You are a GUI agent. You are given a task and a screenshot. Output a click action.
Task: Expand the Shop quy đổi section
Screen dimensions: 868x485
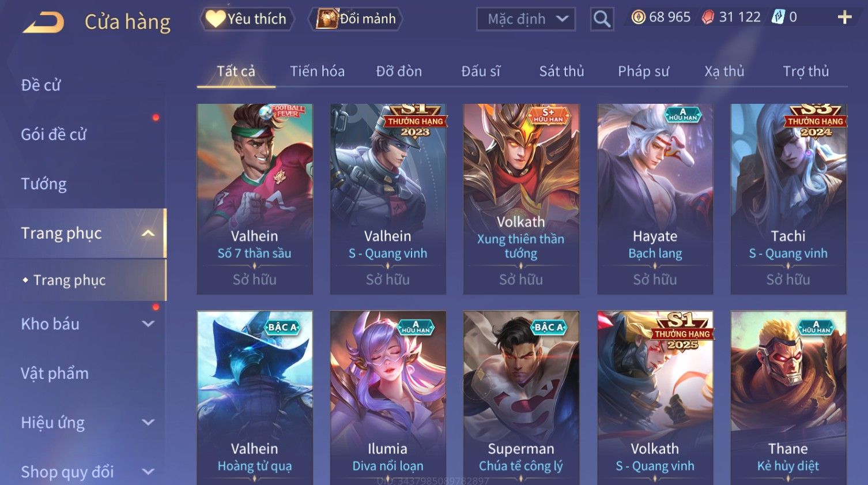click(148, 472)
